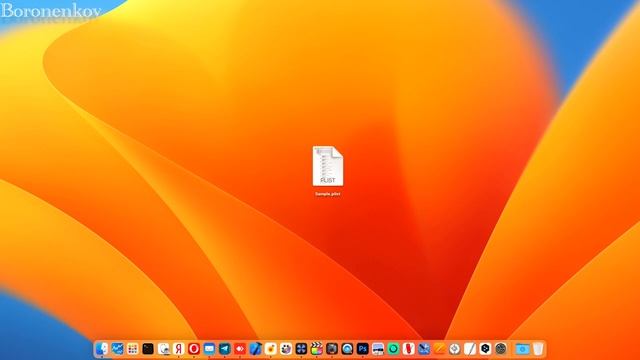Open the Pages app in the Dock
This screenshot has width=640, height=360.
439,349
